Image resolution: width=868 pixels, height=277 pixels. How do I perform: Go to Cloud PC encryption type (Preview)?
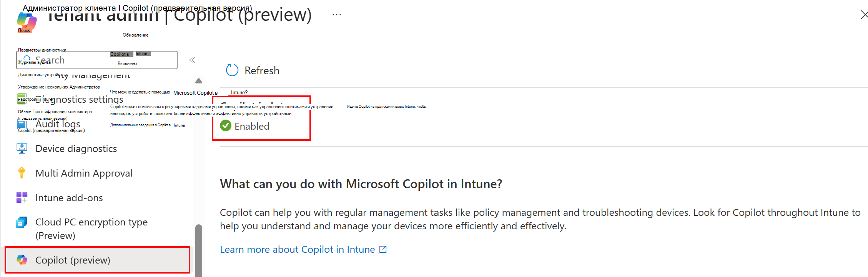(x=91, y=229)
